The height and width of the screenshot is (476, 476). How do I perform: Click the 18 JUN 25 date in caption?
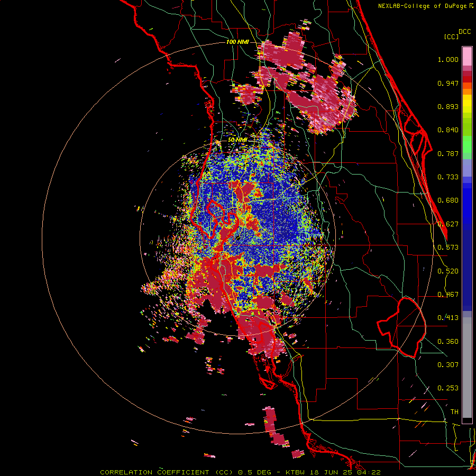pos(332,472)
